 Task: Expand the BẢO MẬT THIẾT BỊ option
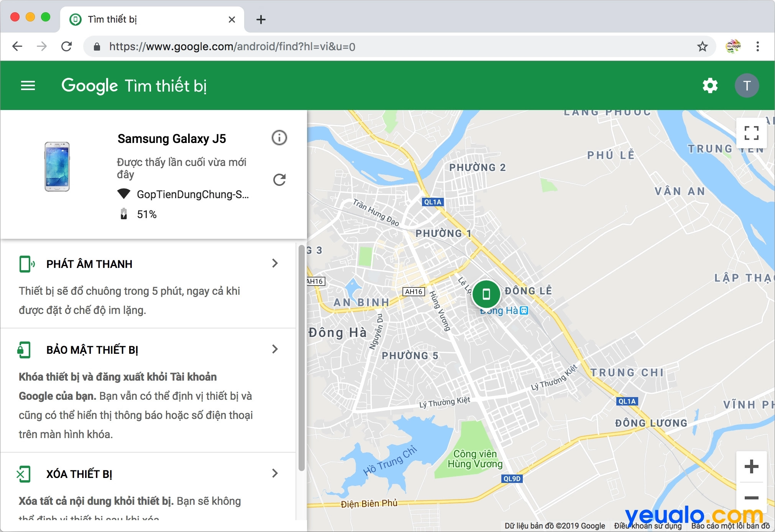click(x=275, y=349)
